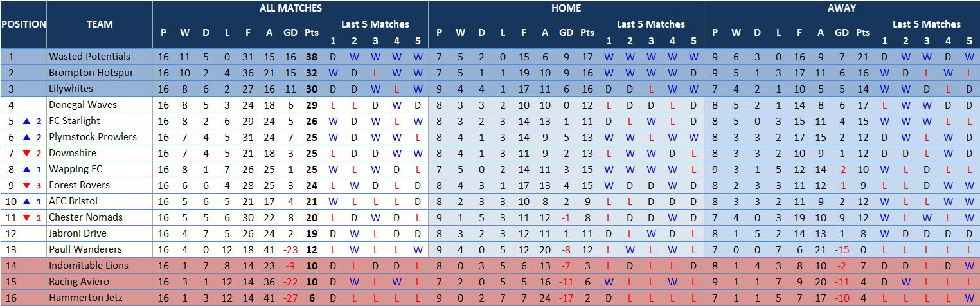
Task: Select the Wasted Potentials team cell
Action: coord(89,57)
